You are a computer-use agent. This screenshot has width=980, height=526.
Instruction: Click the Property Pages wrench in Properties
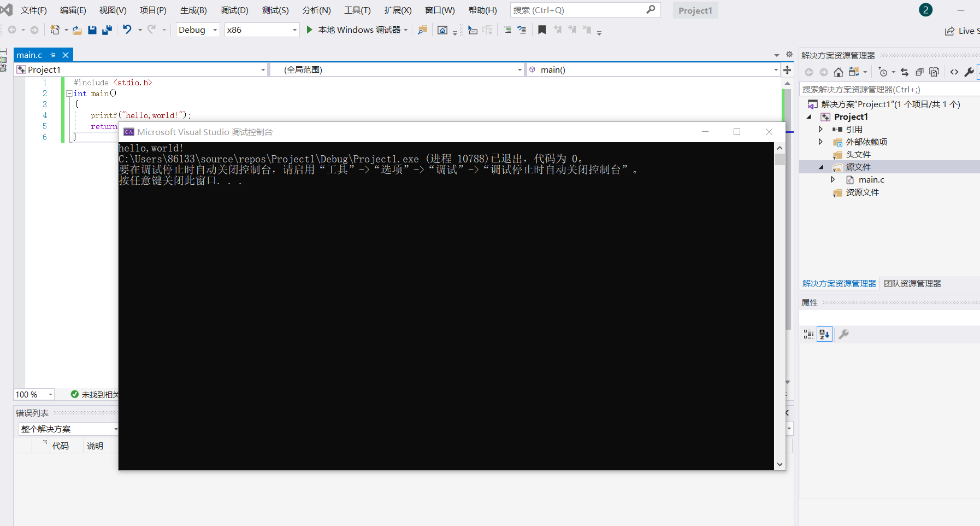[x=843, y=334]
